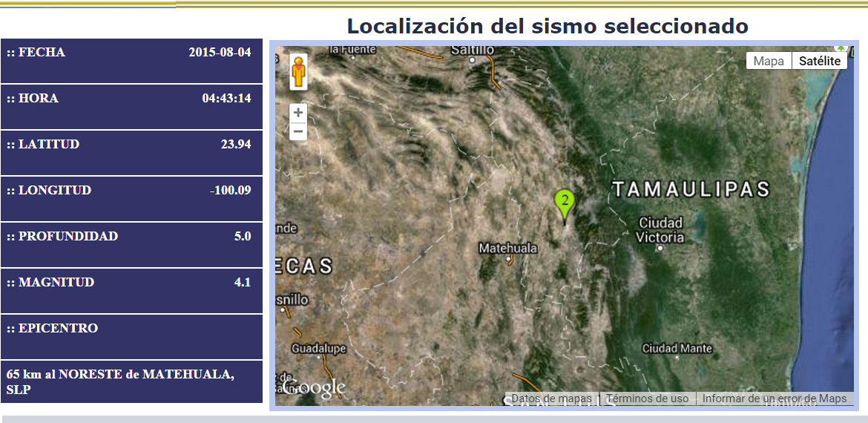Select the FECHA row showing 2015-08-04

point(131,61)
